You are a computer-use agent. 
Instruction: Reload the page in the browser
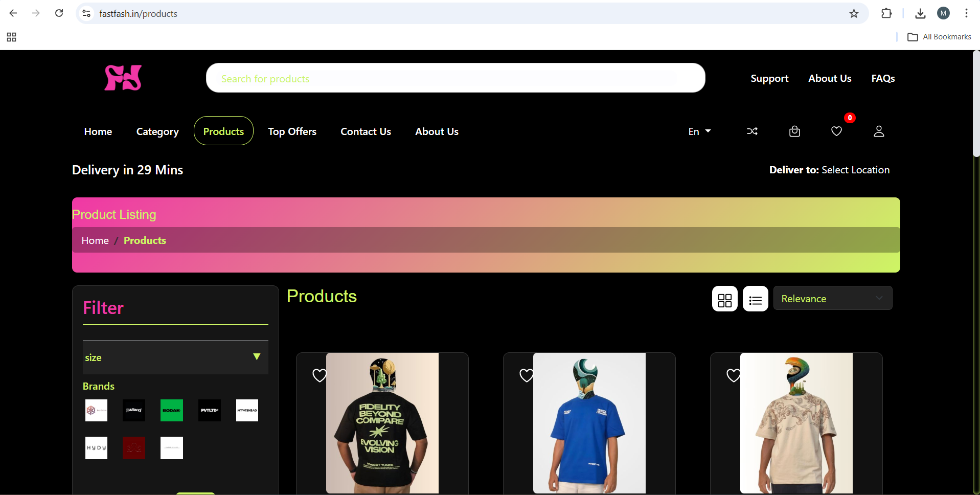coord(59,13)
